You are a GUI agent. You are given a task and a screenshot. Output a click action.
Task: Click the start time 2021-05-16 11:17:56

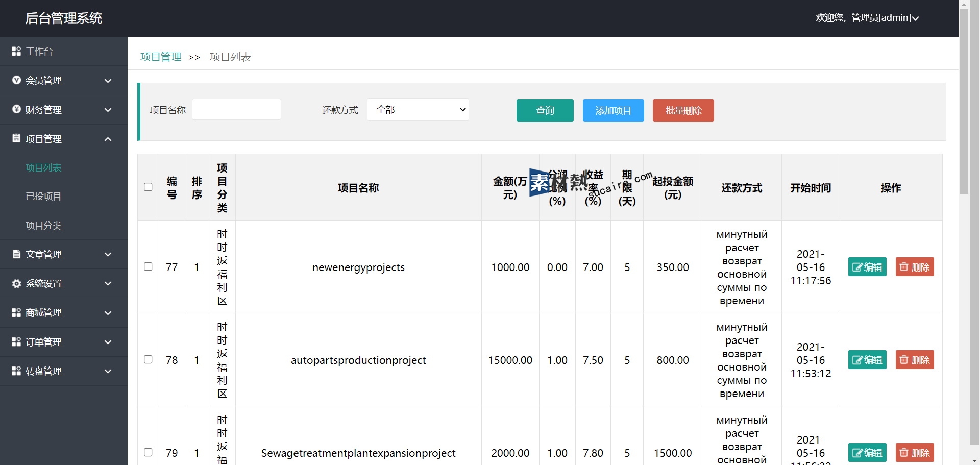(x=811, y=267)
